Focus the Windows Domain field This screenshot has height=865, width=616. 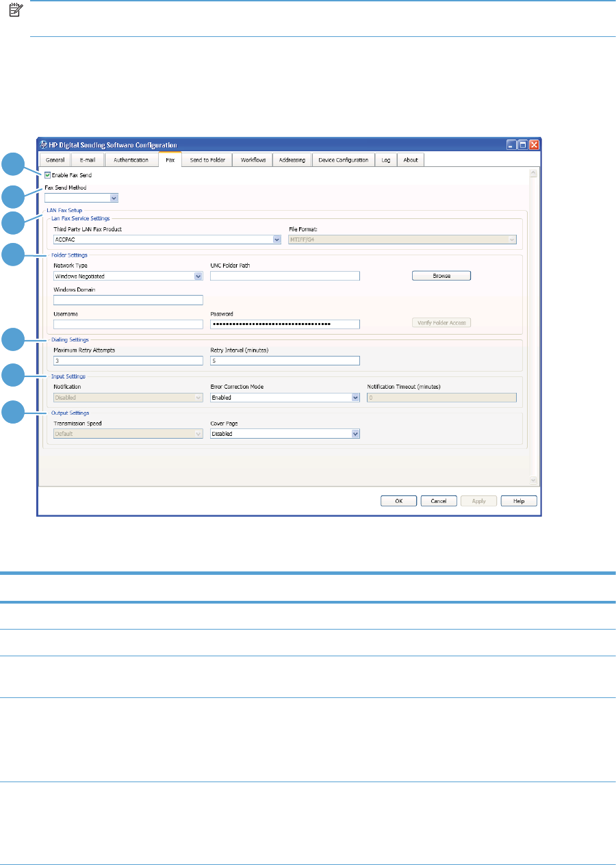click(128, 300)
